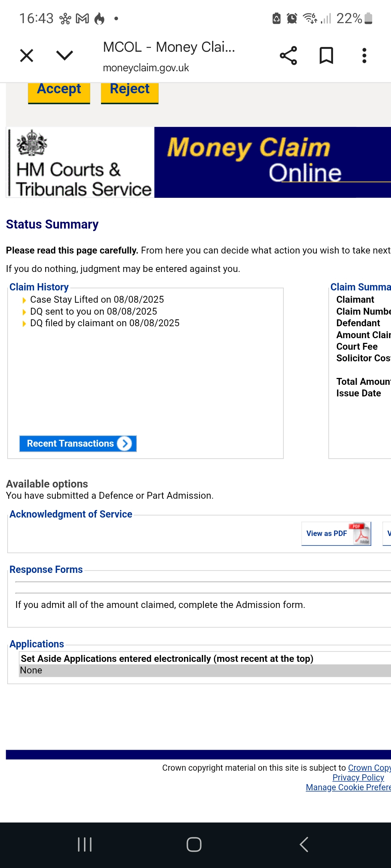Open Manage Cookie Preferences link

(x=348, y=787)
